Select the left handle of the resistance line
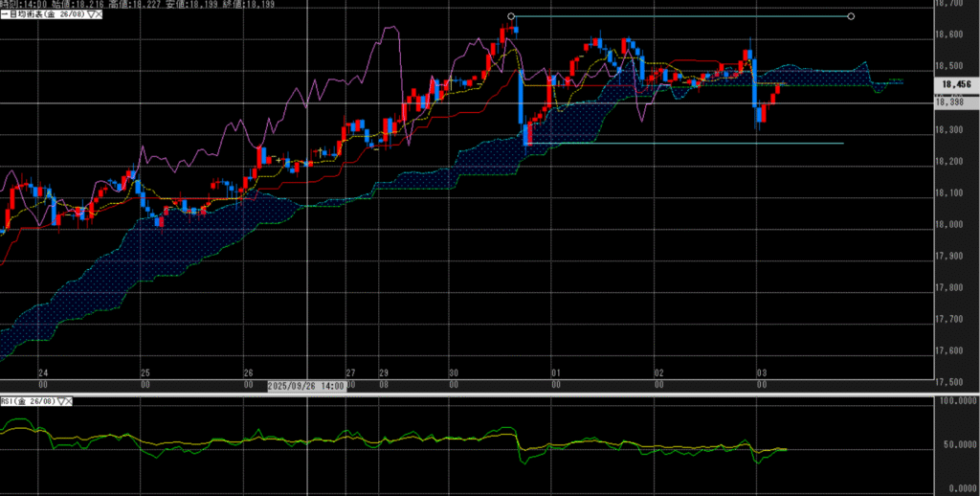The width and height of the screenshot is (980, 496). tap(511, 16)
